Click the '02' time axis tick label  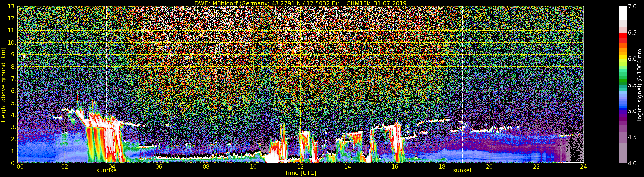click(x=65, y=166)
